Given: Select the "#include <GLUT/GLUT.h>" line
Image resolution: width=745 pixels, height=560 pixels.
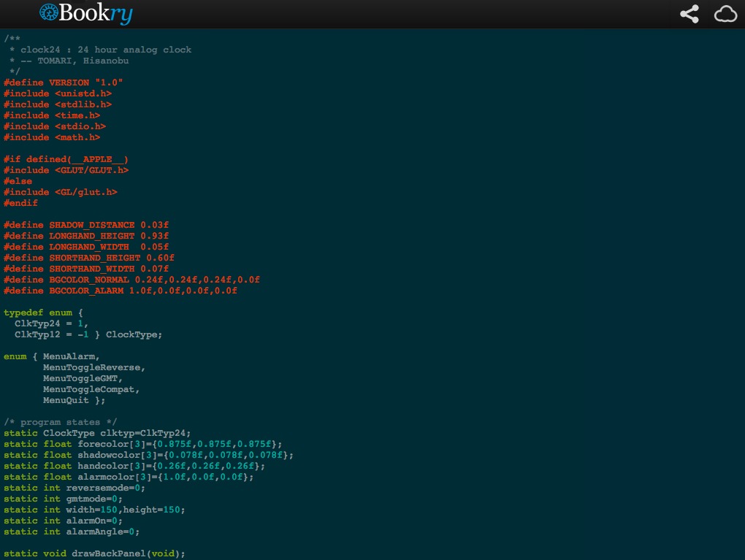Looking at the screenshot, I should tap(66, 170).
